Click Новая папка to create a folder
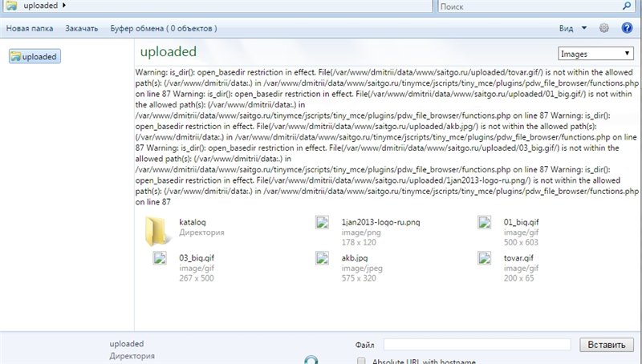This screenshot has width=642, height=364. (30, 29)
